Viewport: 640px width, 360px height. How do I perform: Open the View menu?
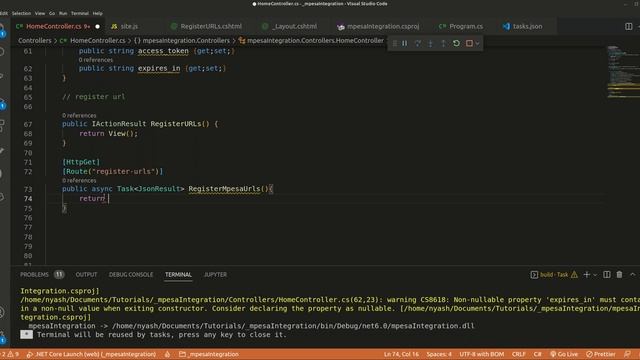(x=40, y=13)
